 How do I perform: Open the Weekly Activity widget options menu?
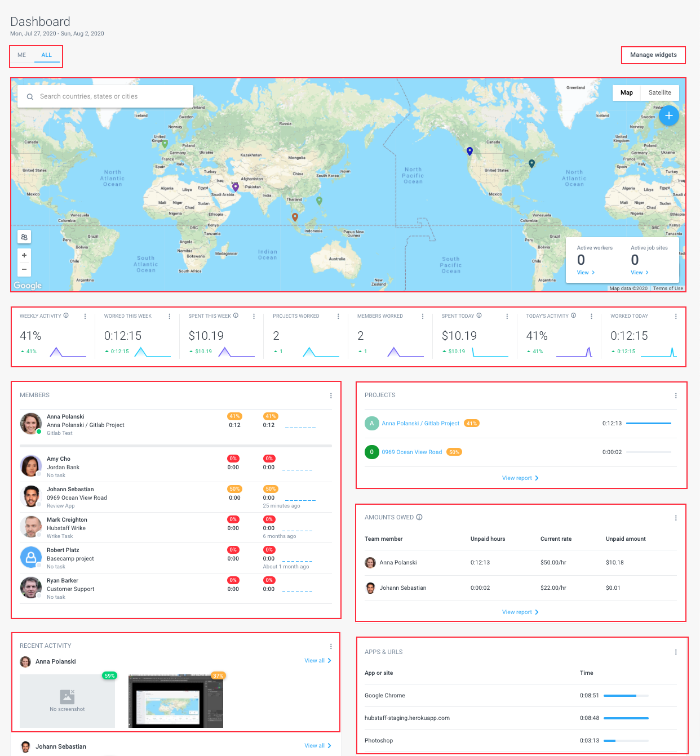tap(85, 316)
